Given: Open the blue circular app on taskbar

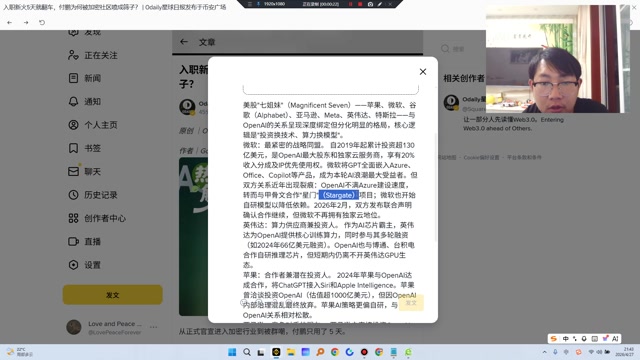Looking at the screenshot, I should tap(350, 352).
